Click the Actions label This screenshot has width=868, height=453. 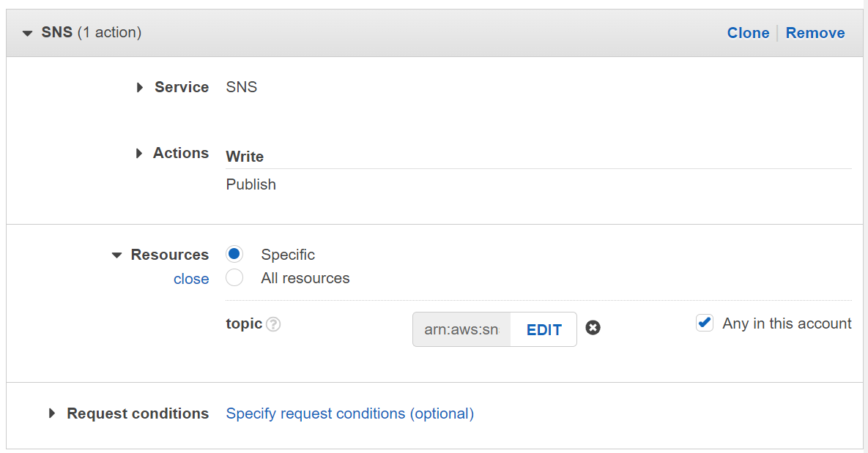[181, 153]
